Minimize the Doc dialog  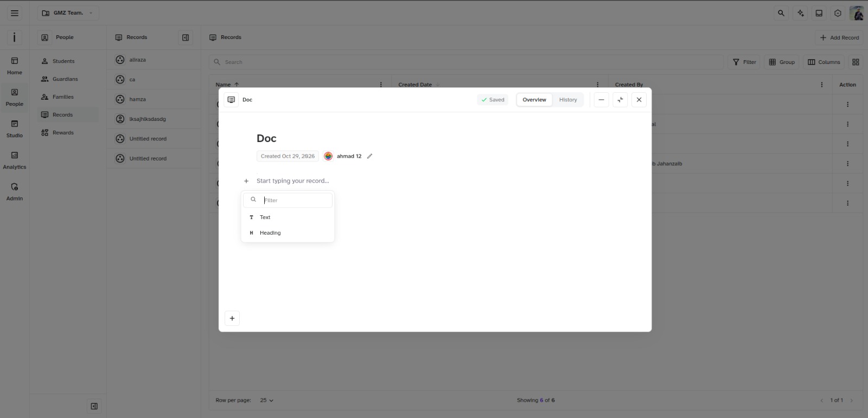click(601, 100)
